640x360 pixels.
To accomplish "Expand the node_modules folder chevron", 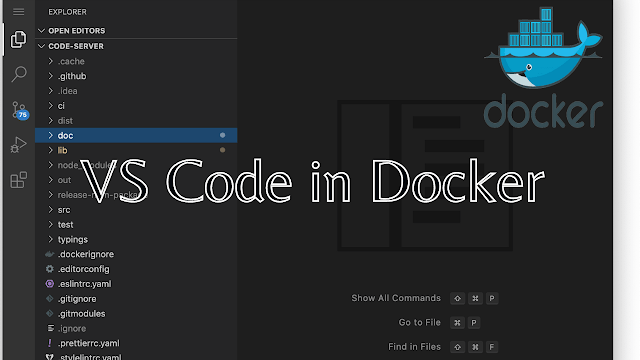I will pos(51,165).
